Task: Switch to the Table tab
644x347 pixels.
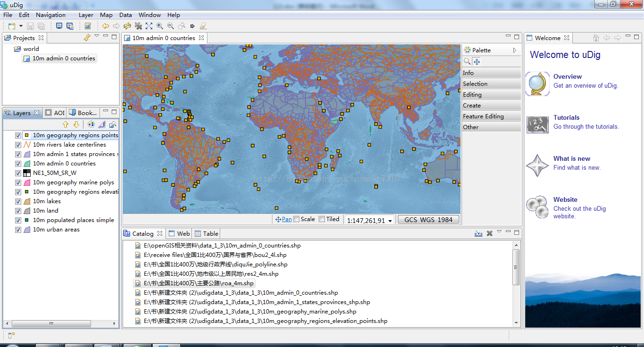Action: [206, 233]
